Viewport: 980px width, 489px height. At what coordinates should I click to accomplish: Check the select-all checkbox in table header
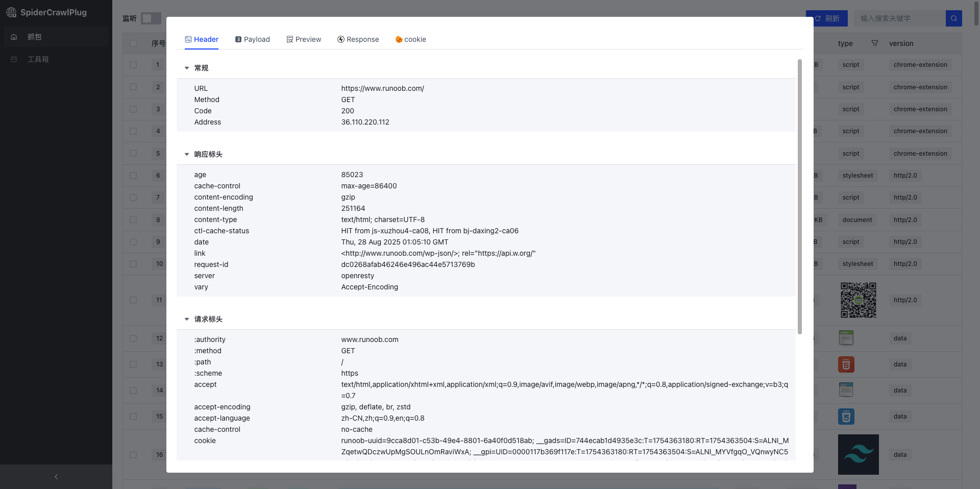pyautogui.click(x=133, y=43)
